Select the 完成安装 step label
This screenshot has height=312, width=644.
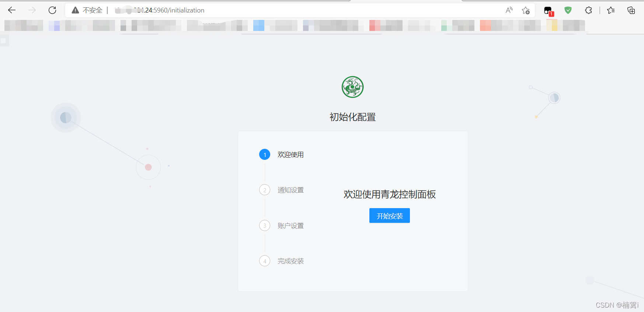coord(290,261)
